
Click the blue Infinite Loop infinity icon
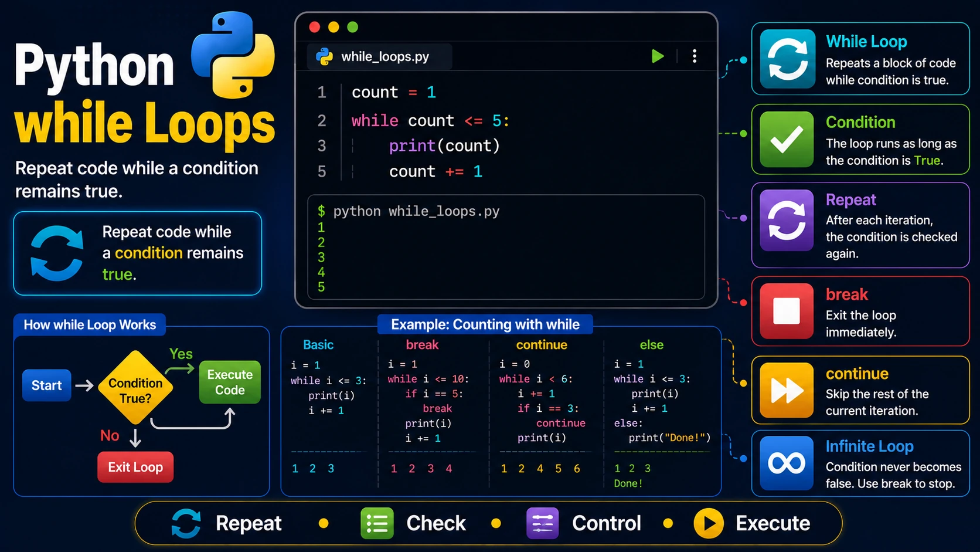point(787,463)
